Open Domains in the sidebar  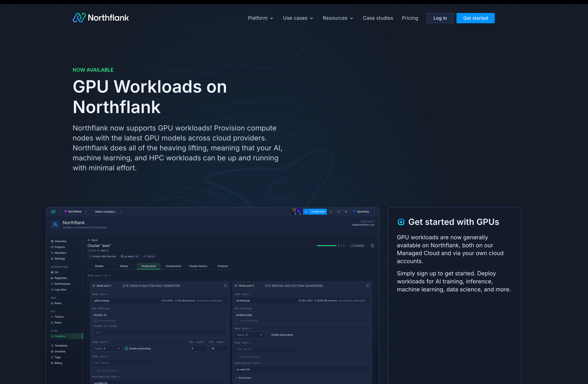coord(58,351)
